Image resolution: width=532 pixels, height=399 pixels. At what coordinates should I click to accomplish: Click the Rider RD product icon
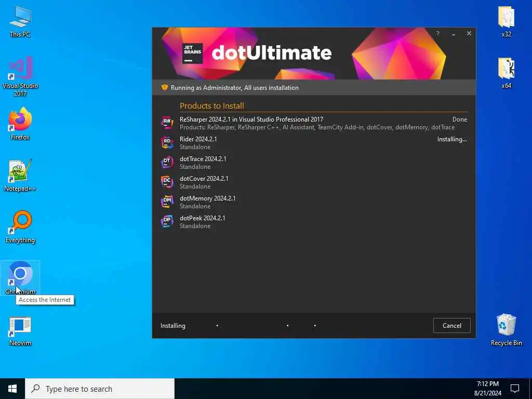167,142
